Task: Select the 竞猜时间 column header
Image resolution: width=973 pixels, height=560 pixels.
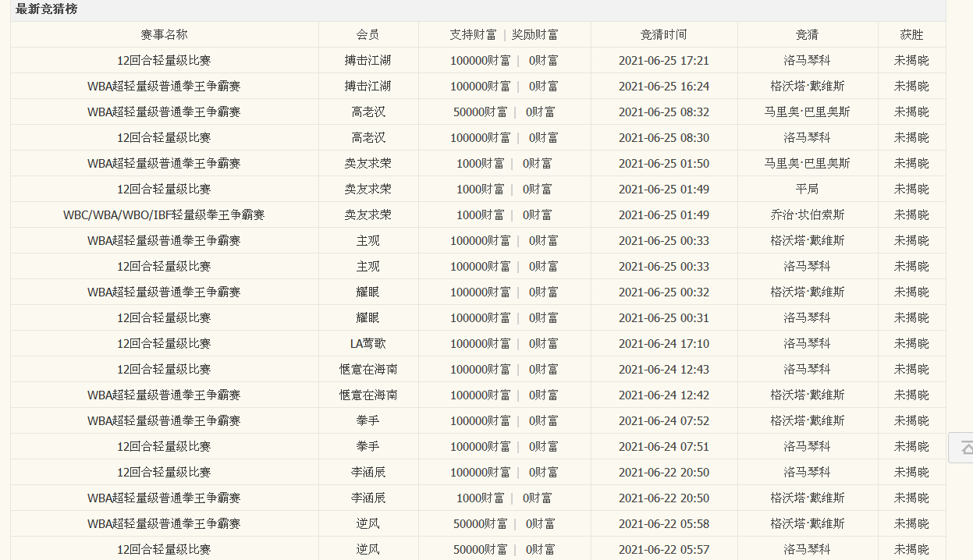Action: coord(664,34)
